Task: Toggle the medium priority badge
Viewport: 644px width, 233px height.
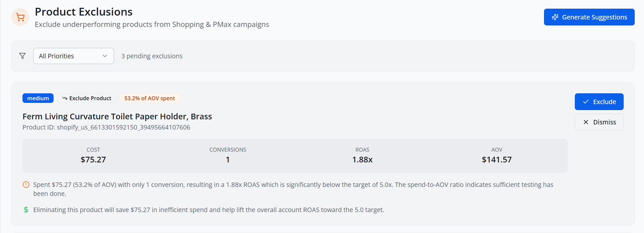Action: coord(38,98)
